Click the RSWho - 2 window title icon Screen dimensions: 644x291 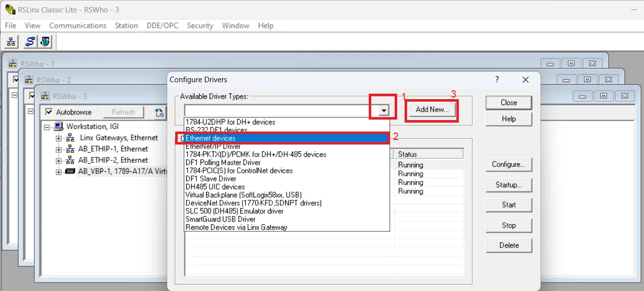[x=29, y=80]
